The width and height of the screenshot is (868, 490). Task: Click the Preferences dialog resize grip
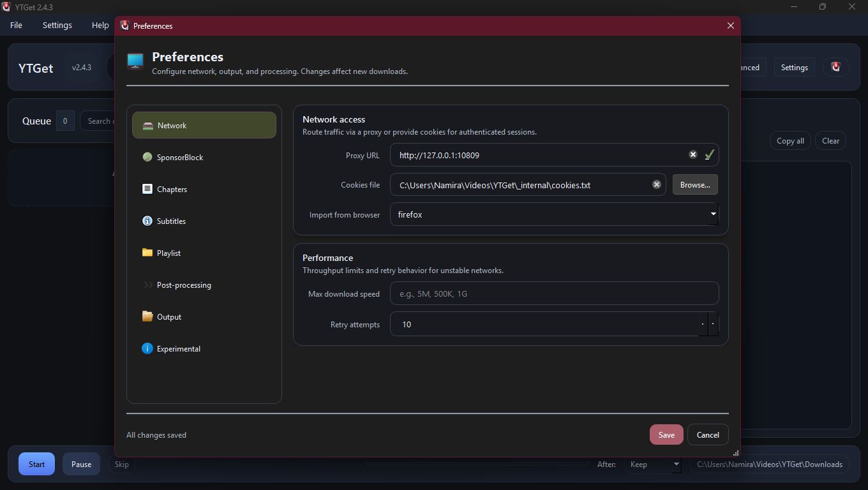[x=736, y=453]
